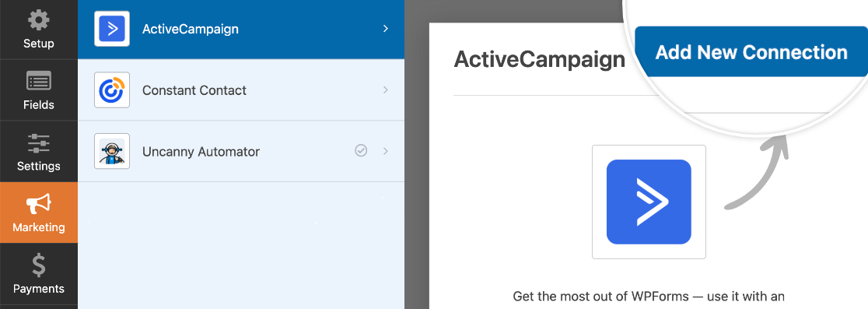Select the Uncanny Automator provider item
The image size is (868, 309).
tap(241, 151)
